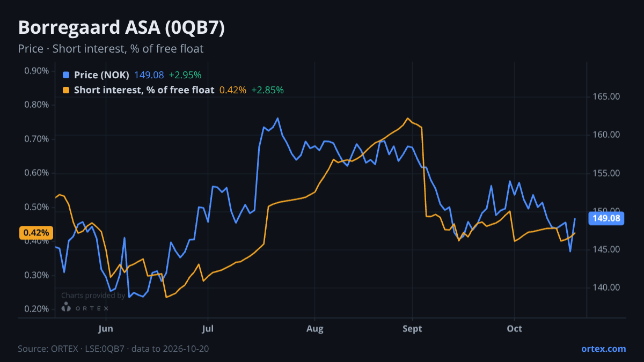Select the 'Price (NOK)' legend label

[101, 75]
